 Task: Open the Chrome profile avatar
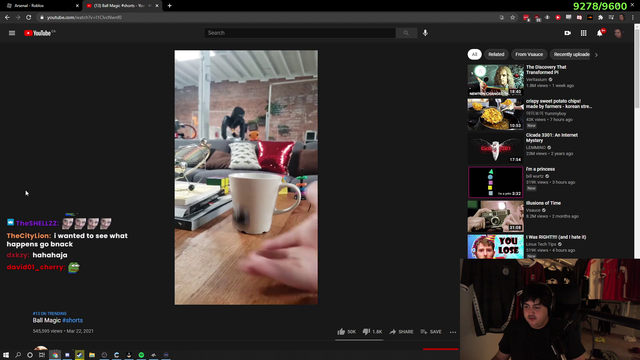(622, 18)
